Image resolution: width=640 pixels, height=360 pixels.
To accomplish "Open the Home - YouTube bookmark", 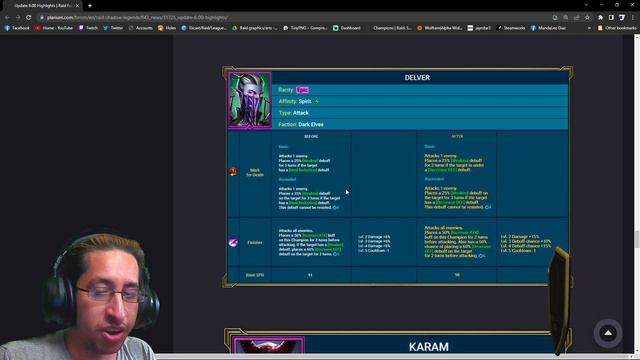I will tap(54, 28).
